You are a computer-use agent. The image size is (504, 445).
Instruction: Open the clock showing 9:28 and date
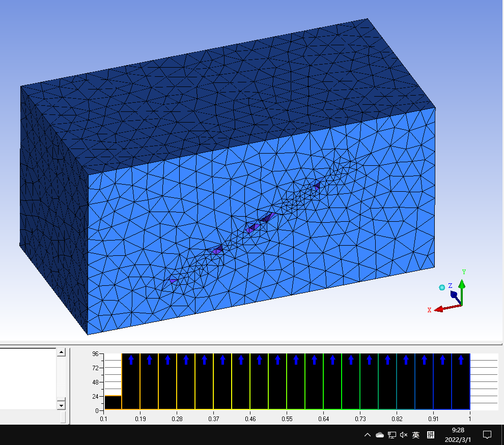coord(458,435)
